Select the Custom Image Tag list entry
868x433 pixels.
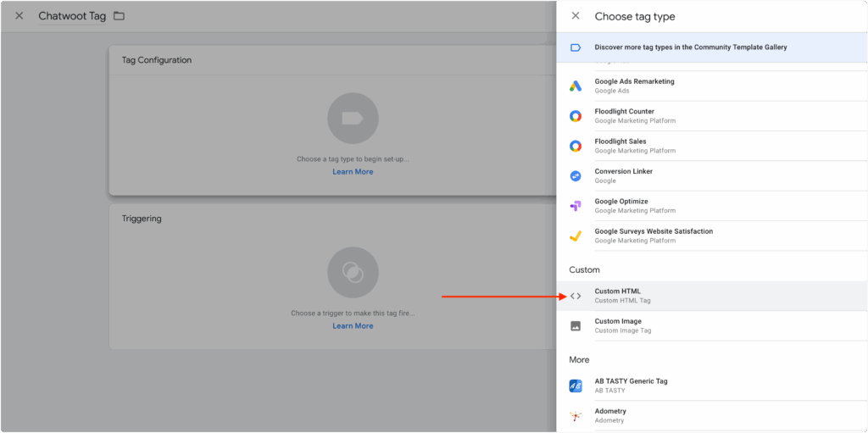pyautogui.click(x=712, y=325)
